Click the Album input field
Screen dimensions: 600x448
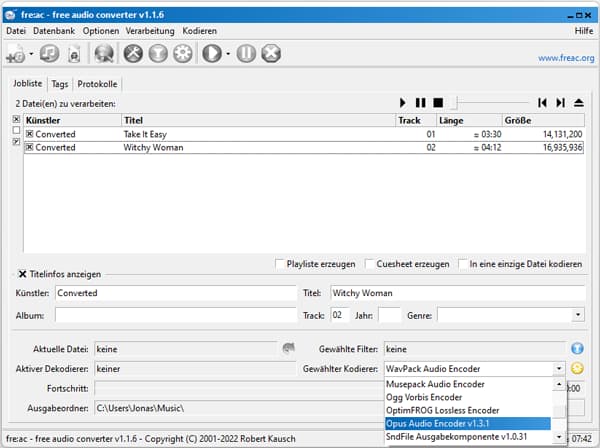(x=176, y=315)
